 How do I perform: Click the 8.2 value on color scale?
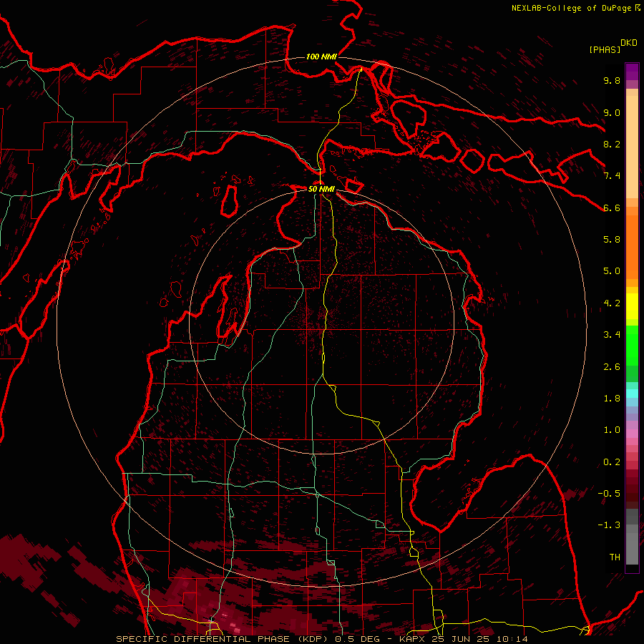click(612, 144)
